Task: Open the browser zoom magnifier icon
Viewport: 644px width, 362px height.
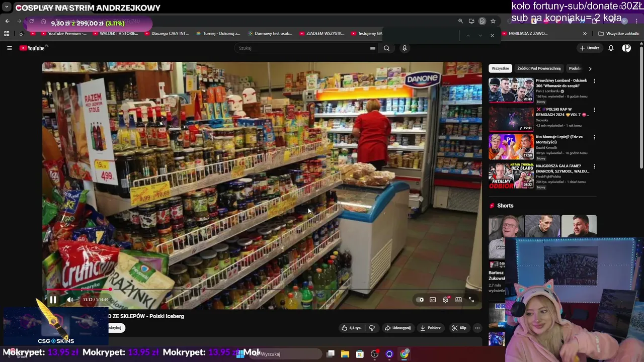Action: click(460, 21)
